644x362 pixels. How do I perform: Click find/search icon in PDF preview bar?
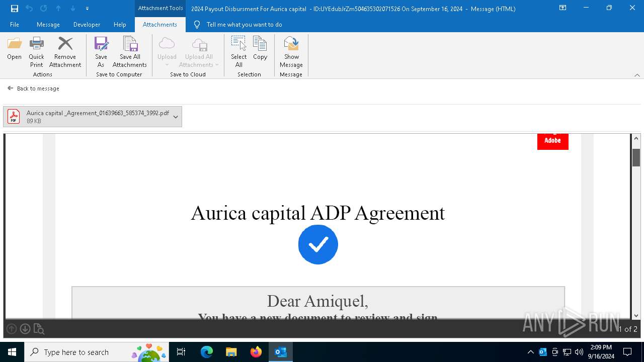pyautogui.click(x=39, y=329)
